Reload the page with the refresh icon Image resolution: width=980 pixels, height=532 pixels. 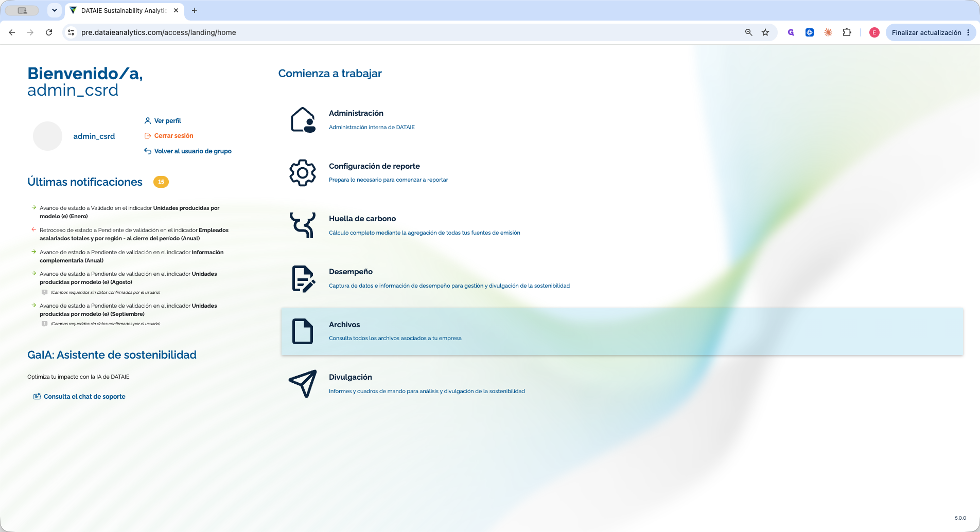point(49,32)
